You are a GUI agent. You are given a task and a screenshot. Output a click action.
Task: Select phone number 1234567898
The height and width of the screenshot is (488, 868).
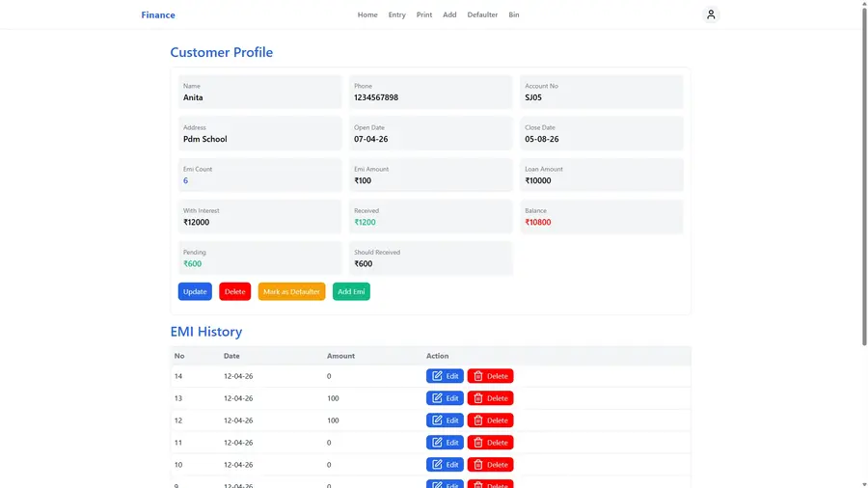pos(376,97)
